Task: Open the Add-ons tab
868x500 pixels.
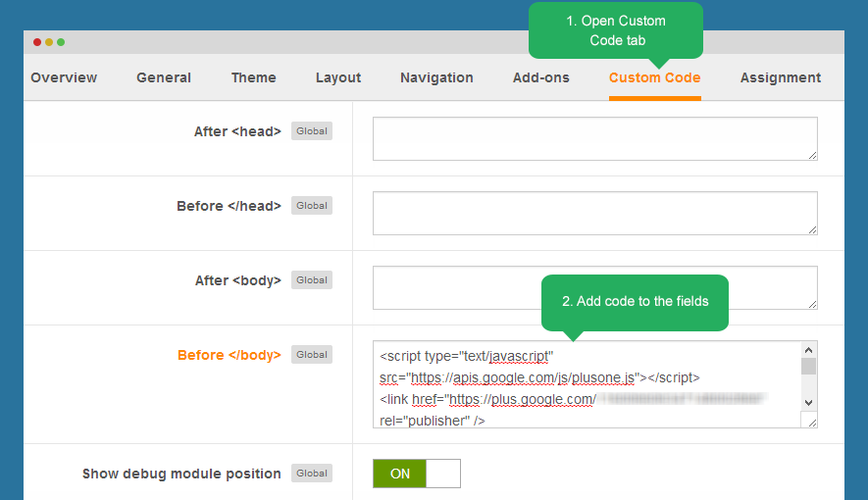Action: (540, 77)
